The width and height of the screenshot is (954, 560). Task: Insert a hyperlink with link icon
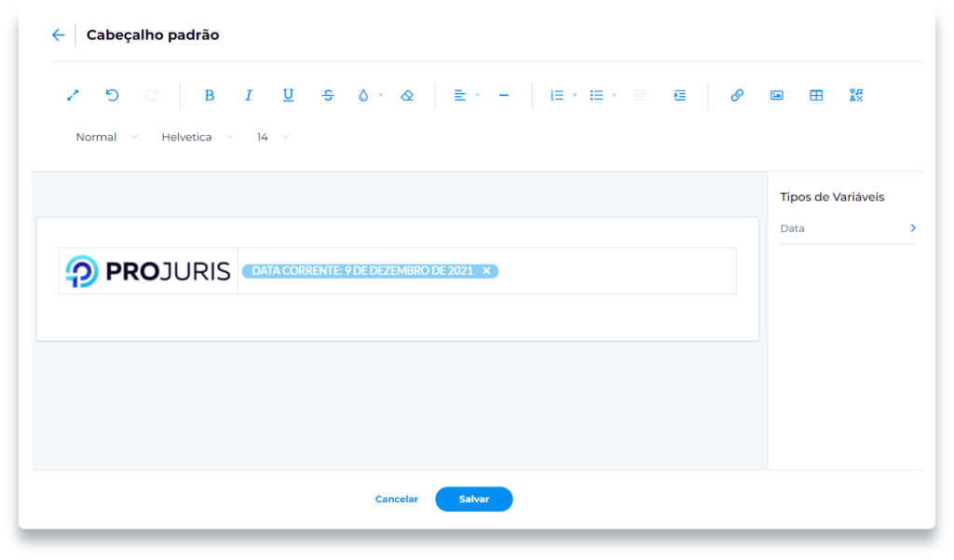click(737, 95)
